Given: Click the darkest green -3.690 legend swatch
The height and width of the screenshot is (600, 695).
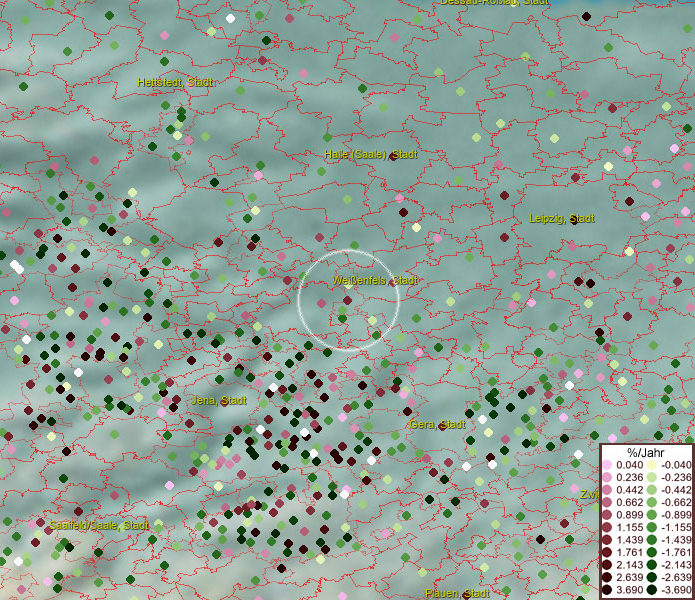Looking at the screenshot, I should (652, 590).
